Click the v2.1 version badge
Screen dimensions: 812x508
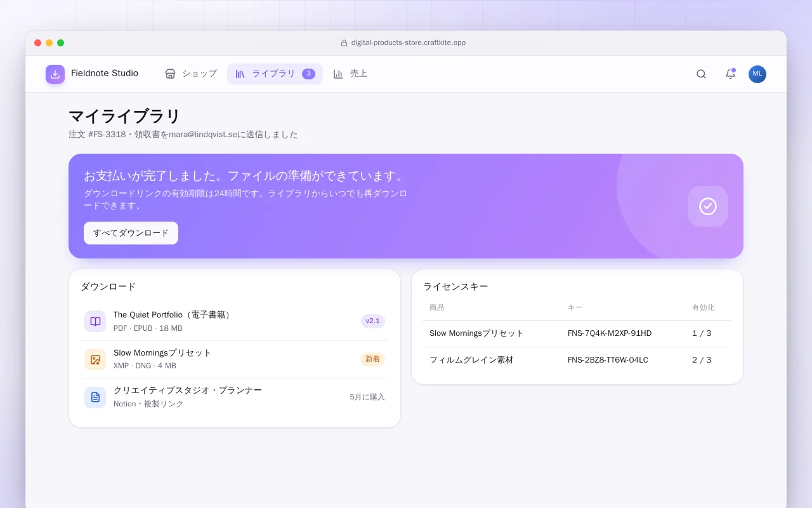coord(373,321)
